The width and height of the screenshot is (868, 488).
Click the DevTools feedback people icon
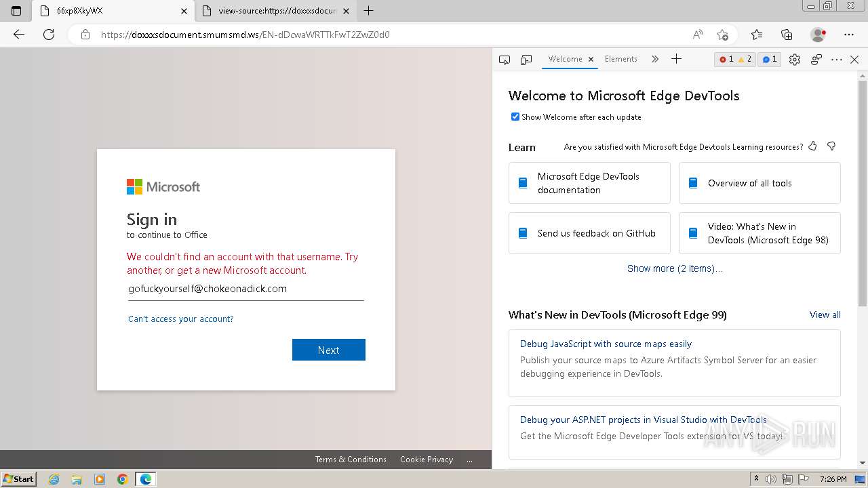(x=816, y=60)
